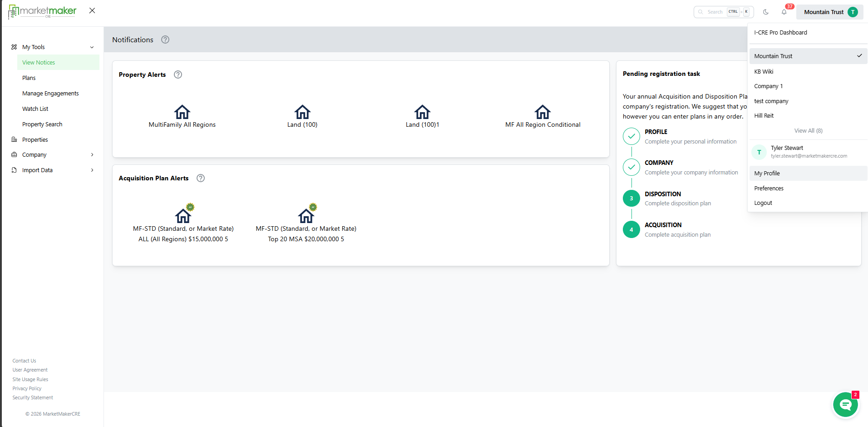Open the Land (100)1 property alert icon
The image size is (868, 427).
coord(422,112)
